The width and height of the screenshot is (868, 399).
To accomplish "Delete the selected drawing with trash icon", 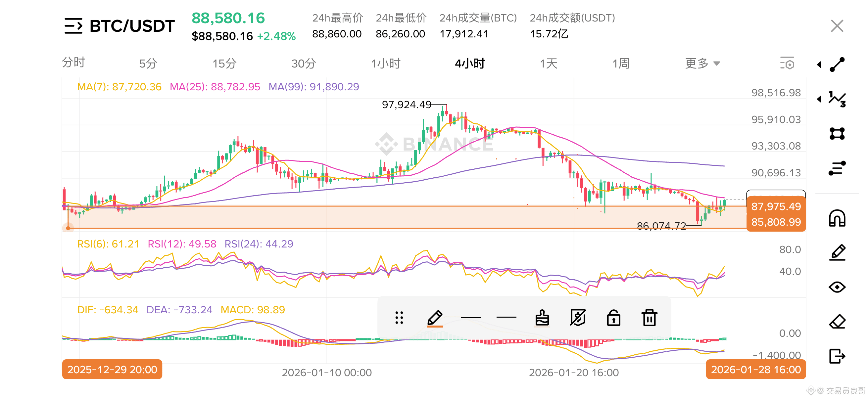I will coord(649,318).
